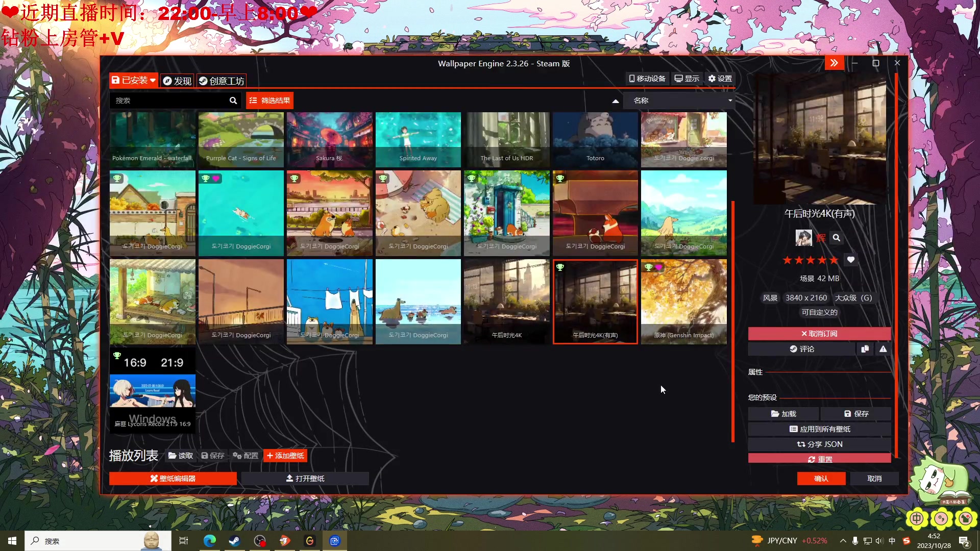Click the search magnifier icon in search box
Screen dimensions: 980x551
click(233, 101)
